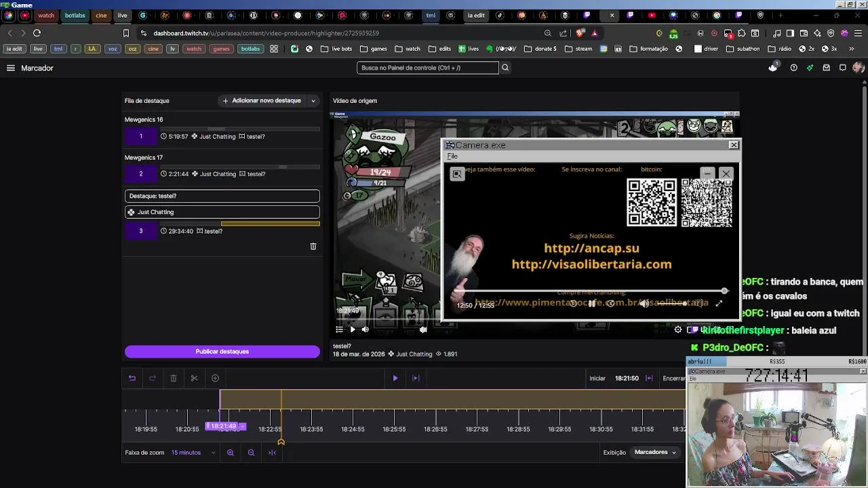Screen dimensions: 868x488
Task: Select the scissors split tool
Action: (x=194, y=378)
